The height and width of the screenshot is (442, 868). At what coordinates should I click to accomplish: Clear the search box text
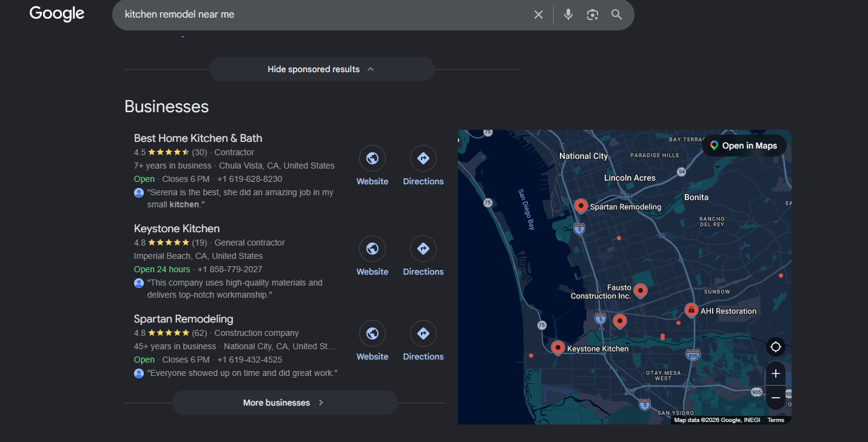(x=538, y=15)
